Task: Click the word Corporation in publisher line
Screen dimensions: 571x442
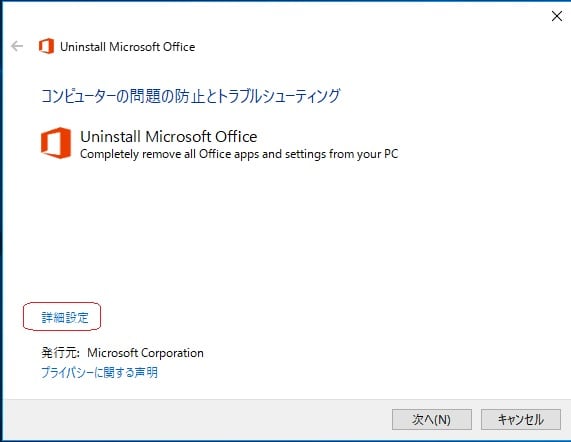Action: click(x=172, y=353)
